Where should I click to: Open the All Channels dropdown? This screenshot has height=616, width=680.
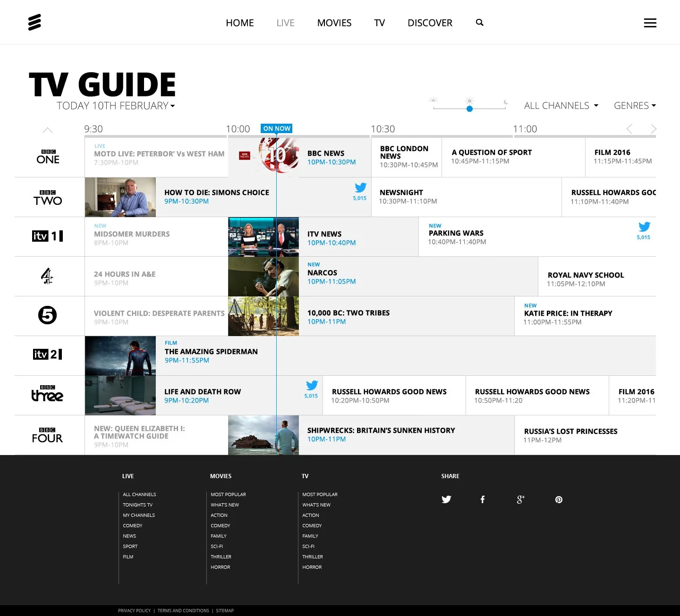pyautogui.click(x=561, y=106)
